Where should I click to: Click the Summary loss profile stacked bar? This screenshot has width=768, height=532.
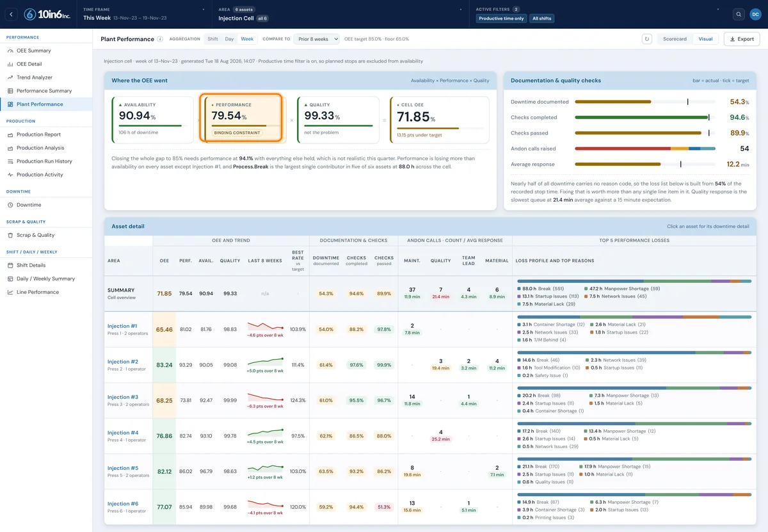point(634,280)
